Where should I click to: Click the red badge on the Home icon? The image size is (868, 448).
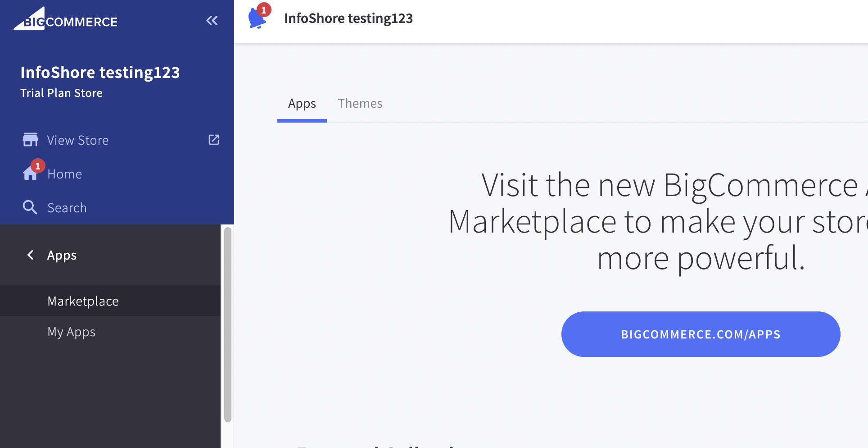pyautogui.click(x=38, y=166)
